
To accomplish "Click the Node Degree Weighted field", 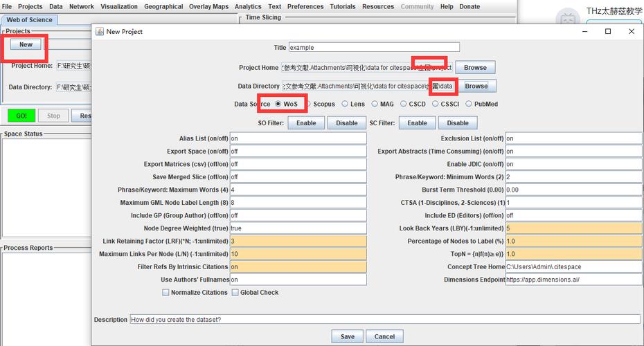I will [x=298, y=228].
